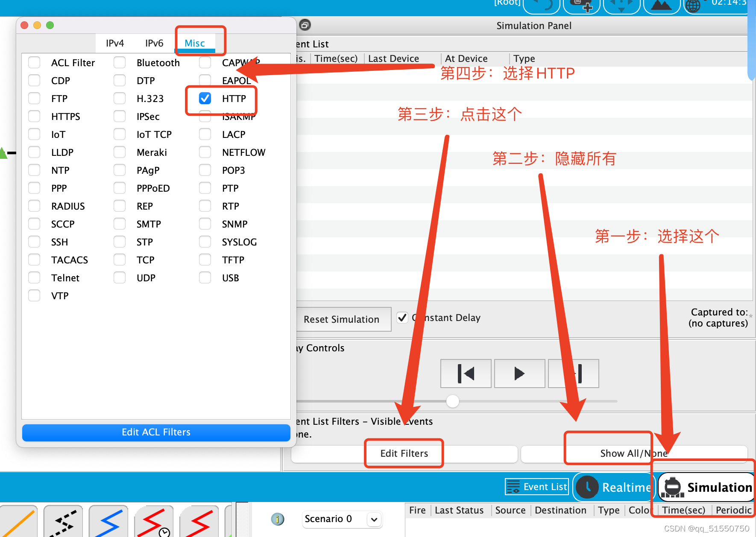Viewport: 756px width, 537px height.
Task: Click the Edit Filters button
Action: click(x=404, y=453)
